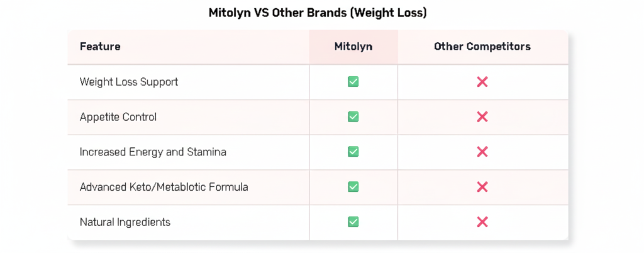Click the red X for Natural Ingredients
The image size is (644, 253).
pyautogui.click(x=482, y=222)
